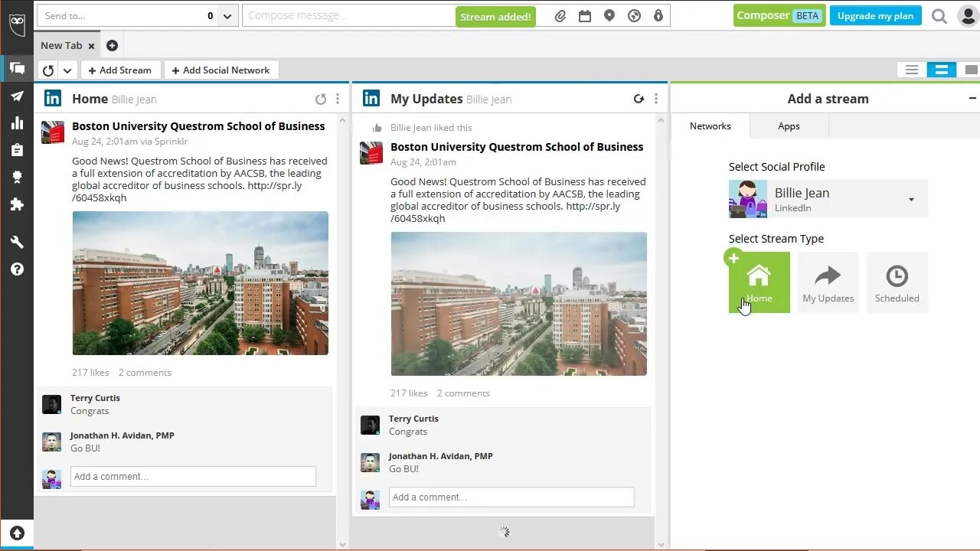Screen dimensions: 980x551
Task: Click Home stream scrollbar down arrow
Action: point(342,544)
